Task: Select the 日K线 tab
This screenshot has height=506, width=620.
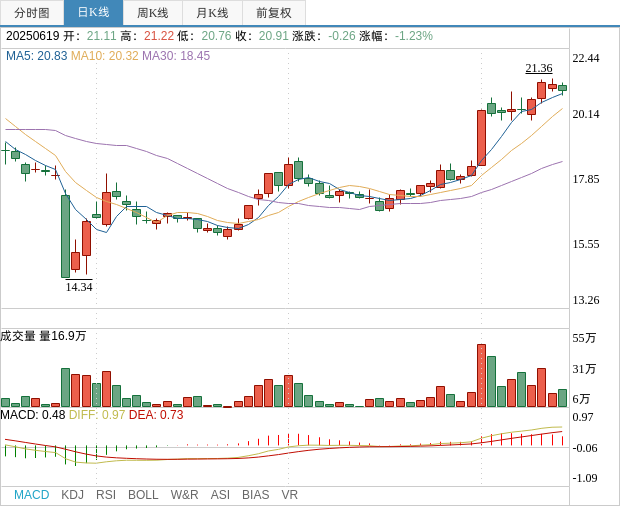Action: tap(93, 13)
